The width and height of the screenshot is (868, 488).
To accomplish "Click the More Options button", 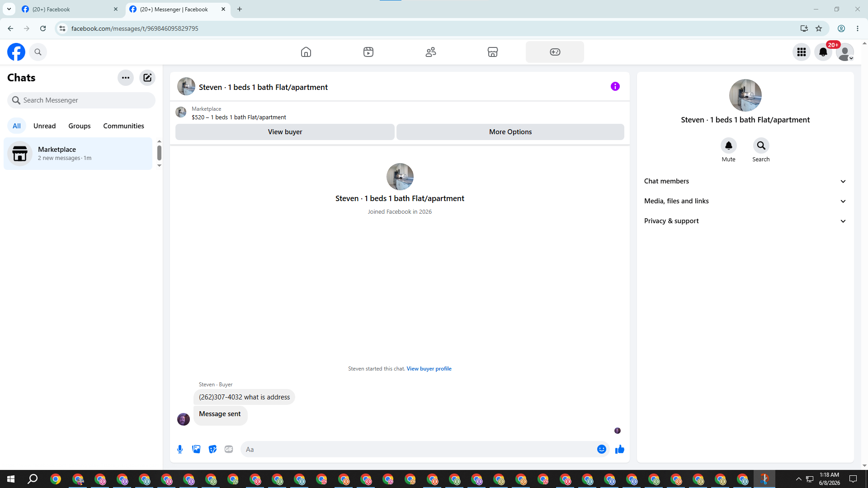I will 510,132.
